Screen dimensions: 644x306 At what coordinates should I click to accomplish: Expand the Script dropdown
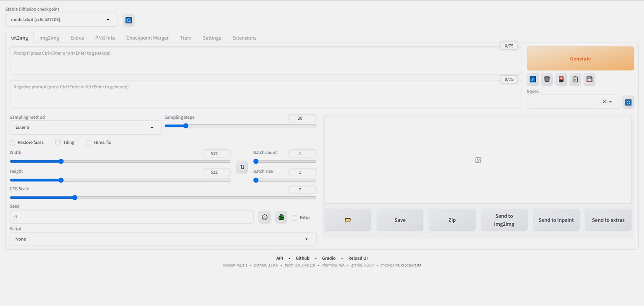(163, 239)
